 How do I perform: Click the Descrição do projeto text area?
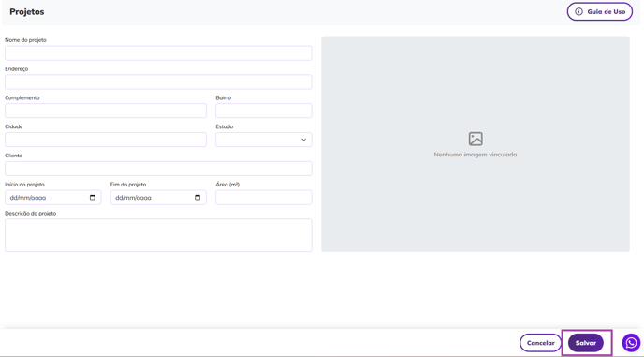(x=158, y=235)
